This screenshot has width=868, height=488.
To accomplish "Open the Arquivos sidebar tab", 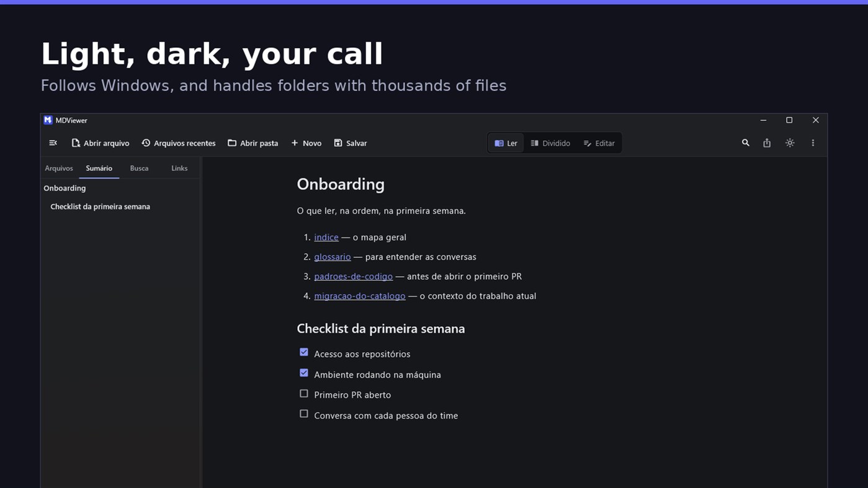I will coord(59,168).
